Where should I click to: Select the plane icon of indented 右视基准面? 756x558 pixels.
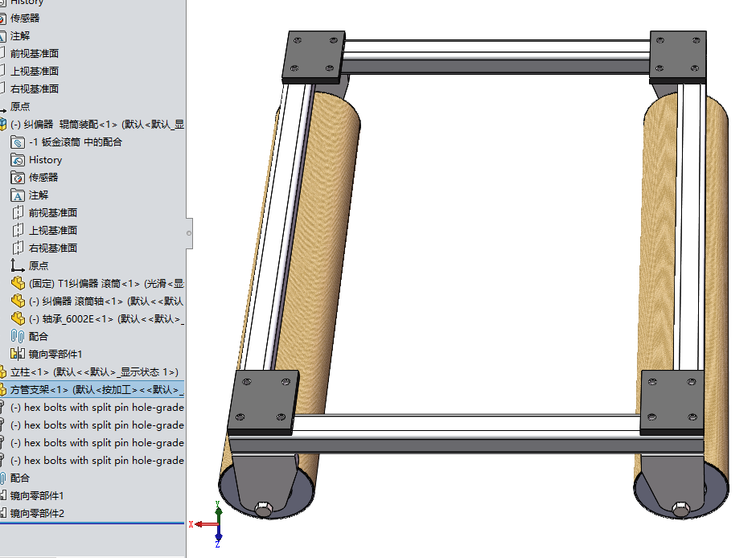click(18, 248)
